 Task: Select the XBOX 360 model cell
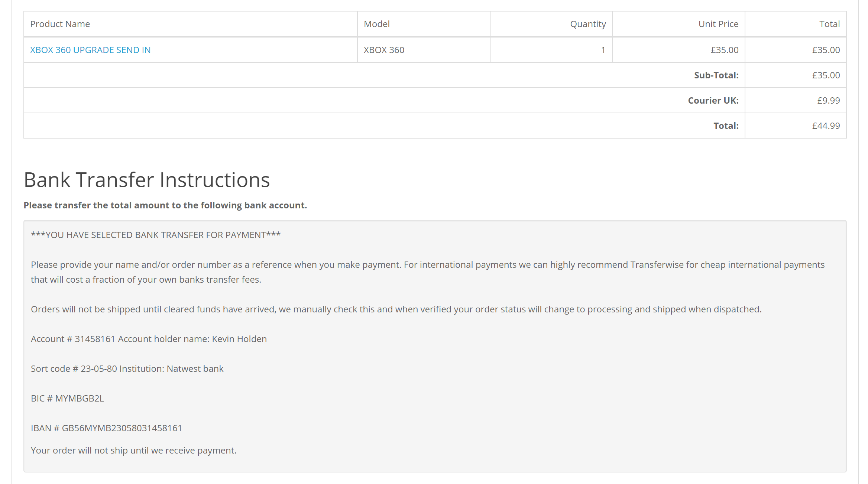tap(384, 50)
